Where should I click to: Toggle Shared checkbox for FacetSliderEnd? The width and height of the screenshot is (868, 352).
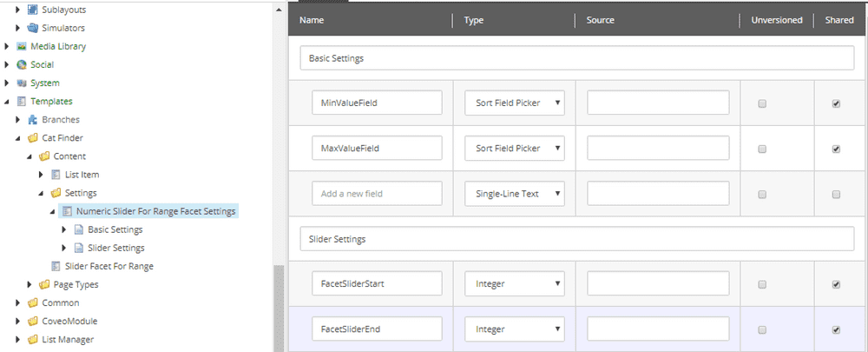[x=836, y=329]
